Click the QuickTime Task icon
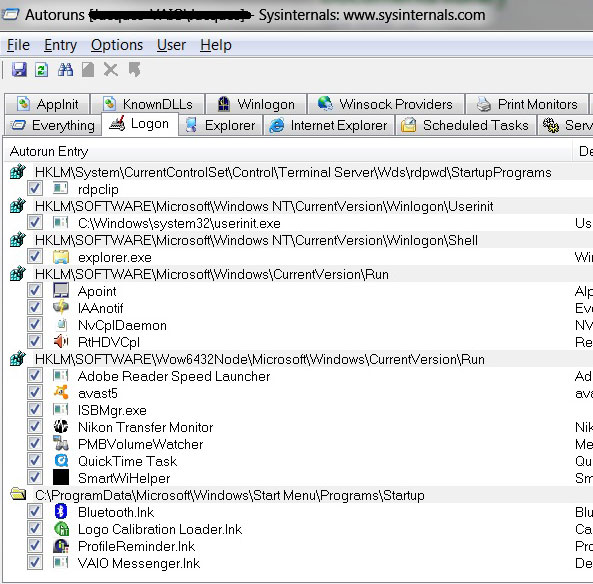 pyautogui.click(x=61, y=461)
